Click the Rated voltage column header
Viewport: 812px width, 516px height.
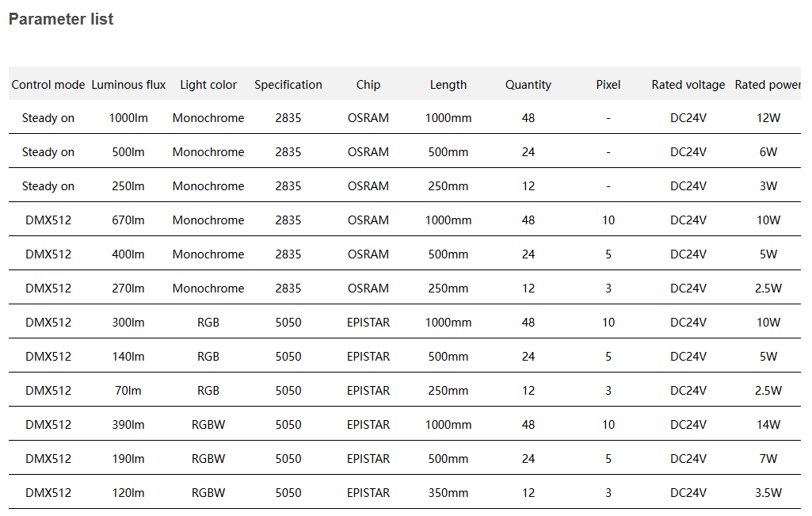(x=688, y=85)
